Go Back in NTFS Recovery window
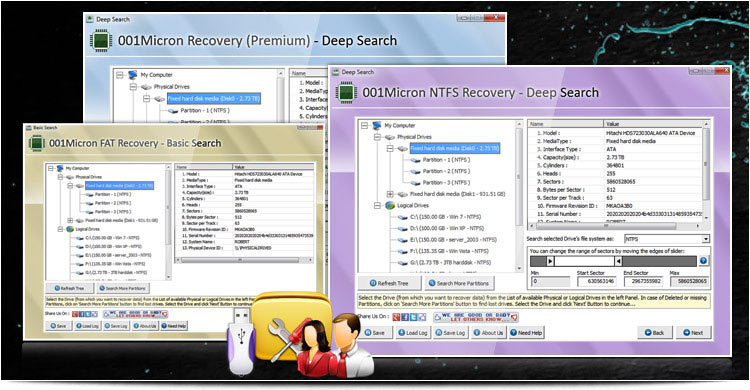Screen dimensions: 750x390 click(x=655, y=333)
